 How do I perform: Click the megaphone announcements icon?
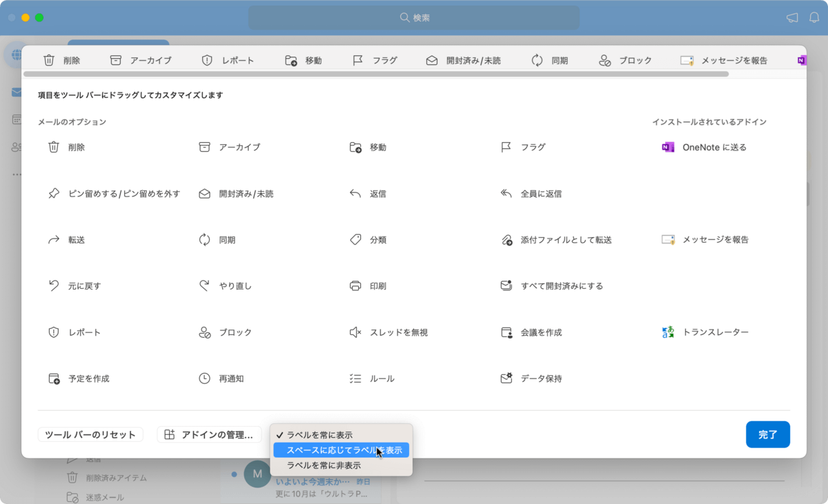[792, 18]
